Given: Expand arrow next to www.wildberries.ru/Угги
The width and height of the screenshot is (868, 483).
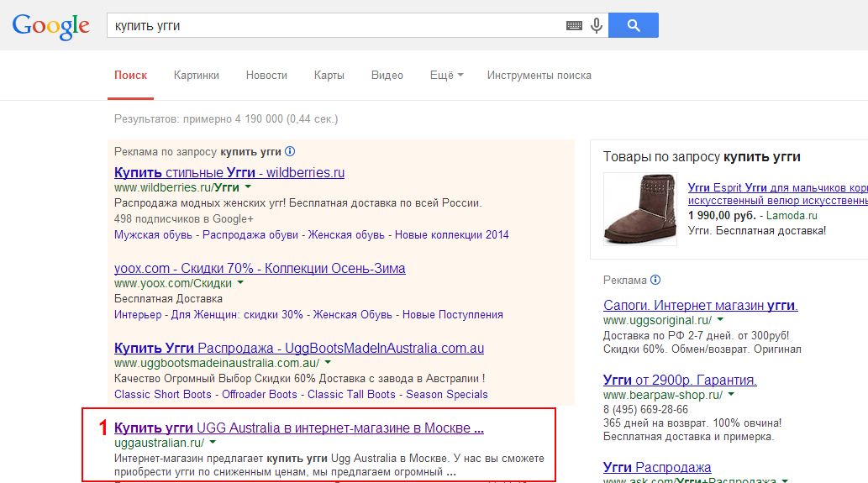Looking at the screenshot, I should coord(248,187).
